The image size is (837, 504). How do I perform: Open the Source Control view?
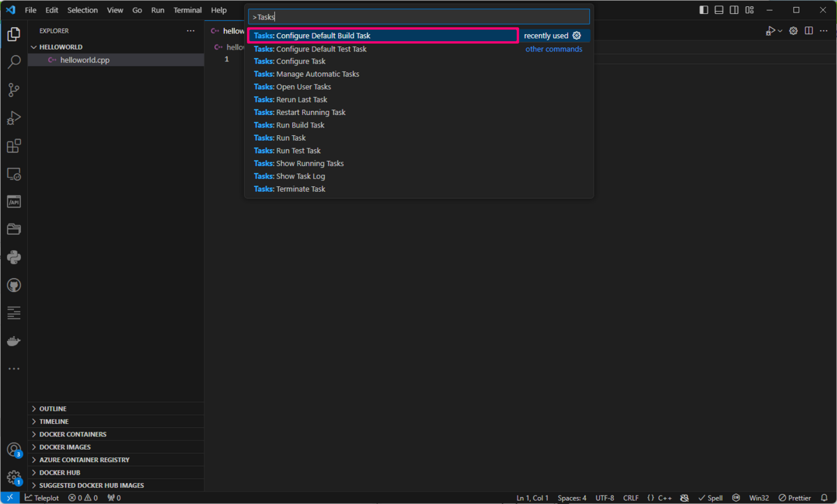[x=14, y=90]
